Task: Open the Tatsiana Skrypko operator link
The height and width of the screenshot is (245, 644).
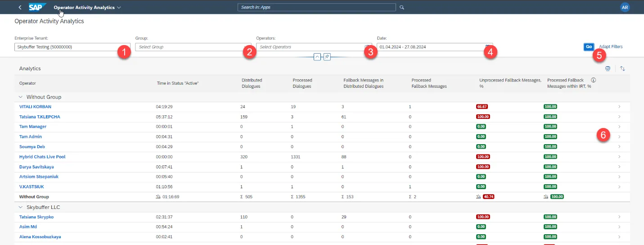Action: point(36,217)
